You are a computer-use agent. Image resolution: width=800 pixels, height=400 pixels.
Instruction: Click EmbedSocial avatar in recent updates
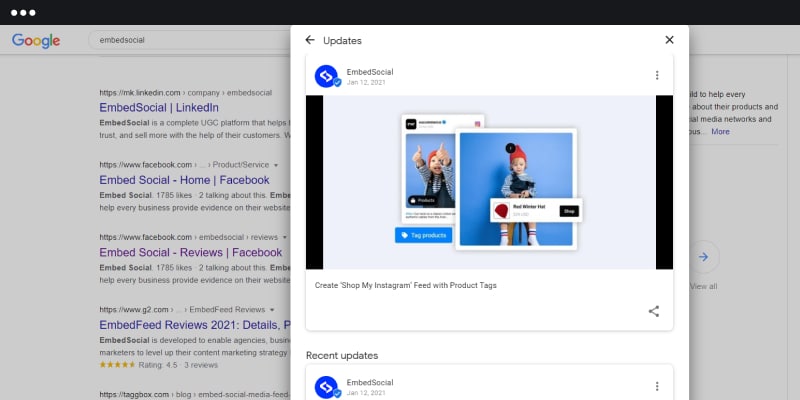click(x=327, y=387)
